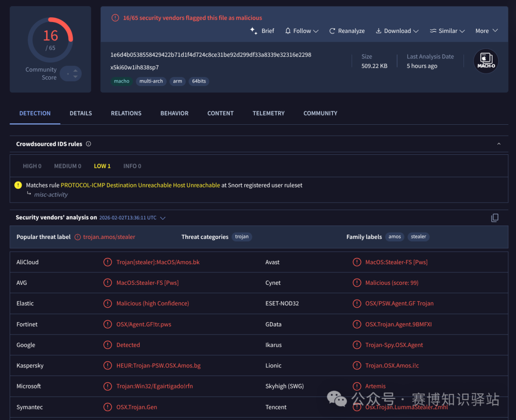Select the multi-arch tag
This screenshot has width=516, height=420.
pos(151,81)
